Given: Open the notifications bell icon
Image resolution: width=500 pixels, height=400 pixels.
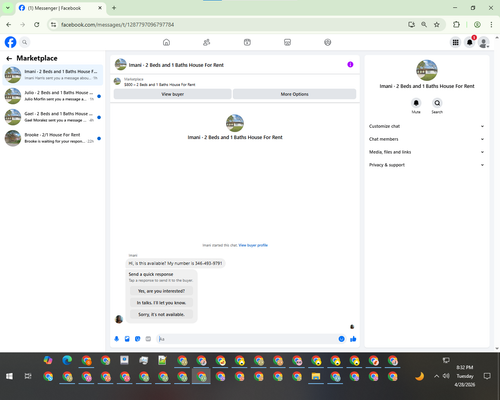Looking at the screenshot, I should tap(470, 42).
